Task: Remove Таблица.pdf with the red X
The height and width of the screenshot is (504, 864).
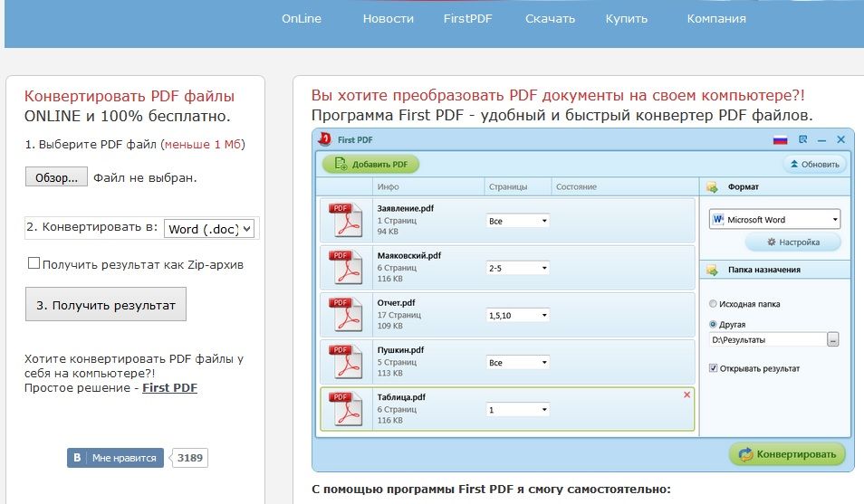Action: [686, 395]
